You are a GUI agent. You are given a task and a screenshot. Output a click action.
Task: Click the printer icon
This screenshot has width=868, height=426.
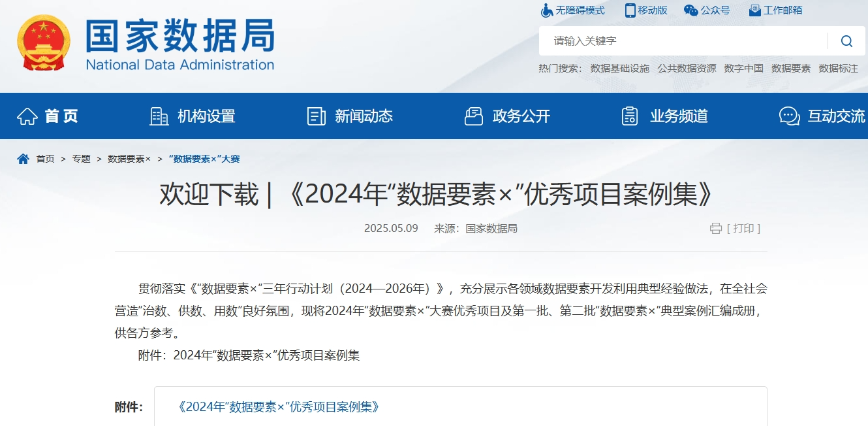coord(716,229)
